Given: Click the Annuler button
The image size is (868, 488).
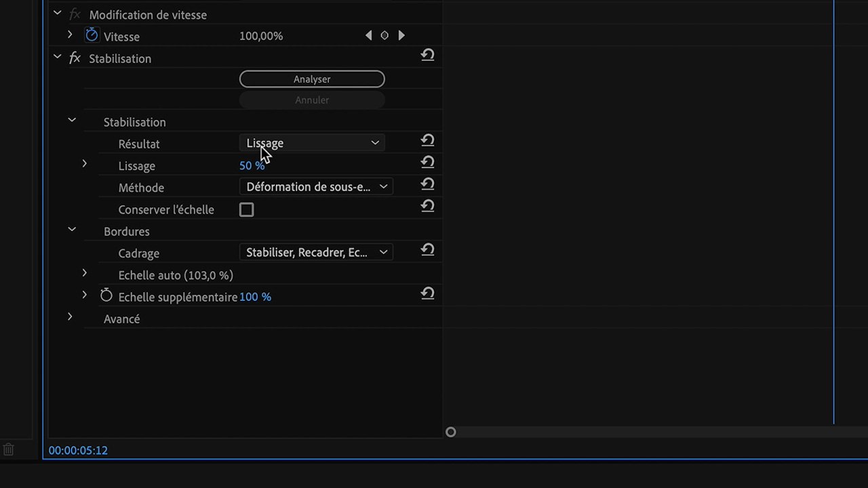Looking at the screenshot, I should point(312,100).
